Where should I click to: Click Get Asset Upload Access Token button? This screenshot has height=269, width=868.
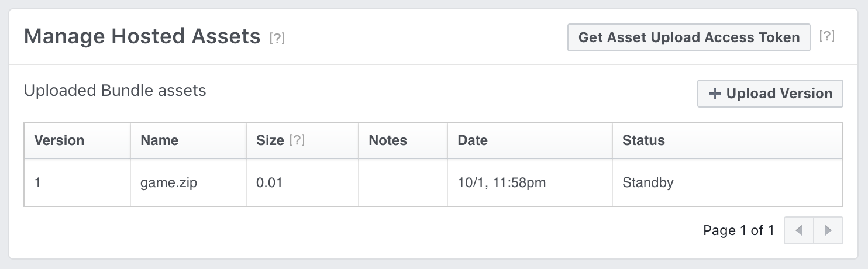coord(689,37)
